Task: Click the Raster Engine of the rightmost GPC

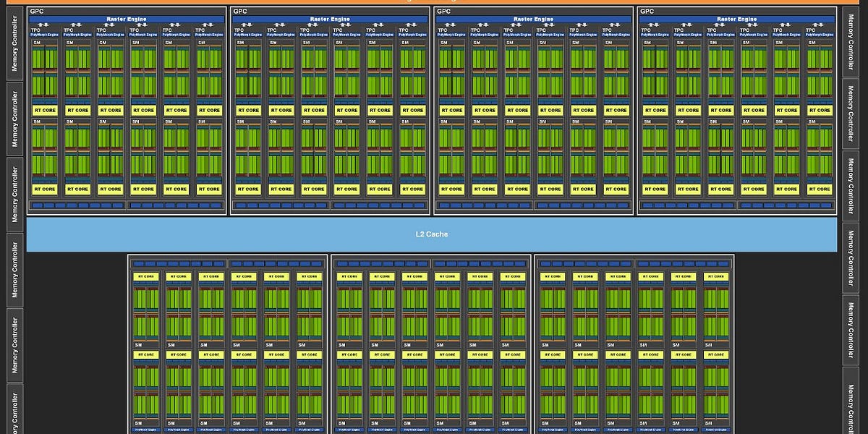Action: (x=739, y=19)
